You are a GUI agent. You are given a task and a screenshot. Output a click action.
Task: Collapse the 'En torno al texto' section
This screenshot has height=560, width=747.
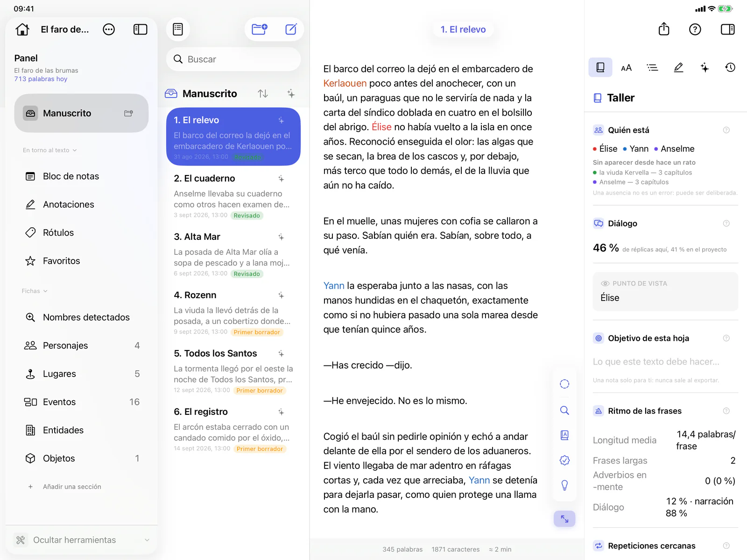coord(49,150)
